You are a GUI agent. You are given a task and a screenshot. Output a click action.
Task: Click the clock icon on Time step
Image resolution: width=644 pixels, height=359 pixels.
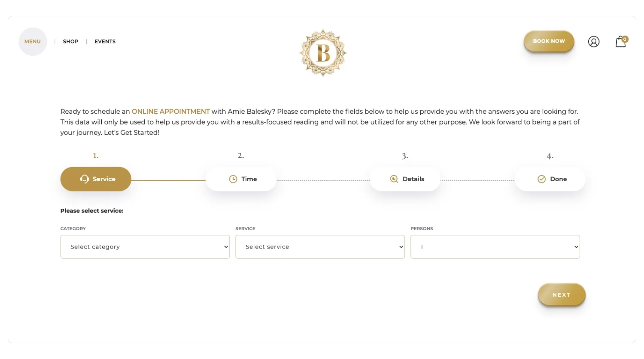pos(233,179)
